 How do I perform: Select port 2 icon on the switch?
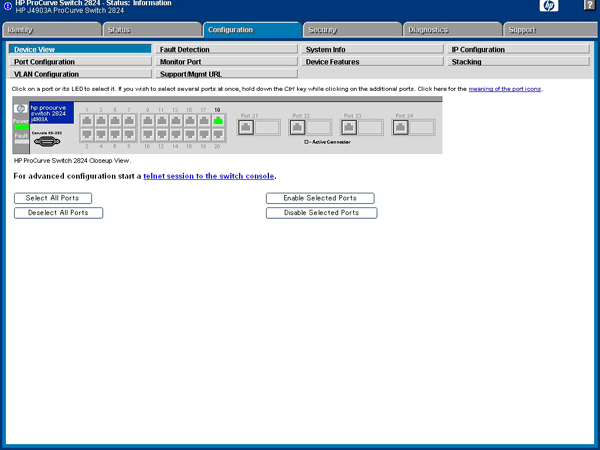87,135
